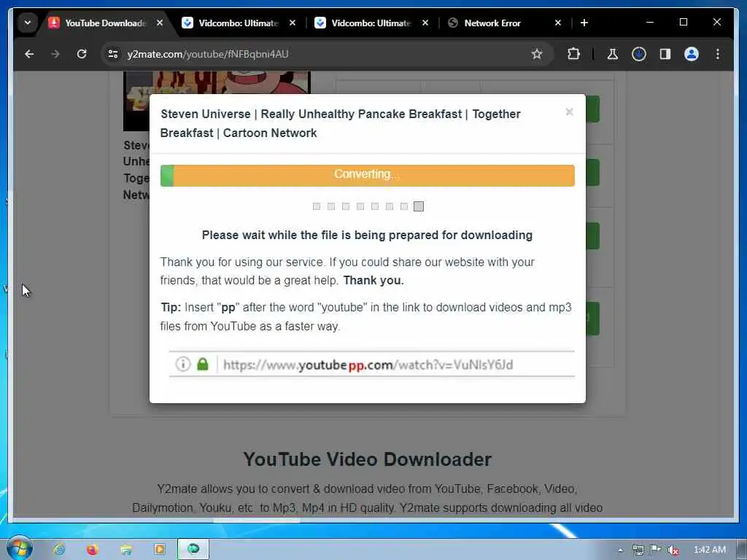The image size is (747, 560).
Task: Open a new browser tab
Action: (584, 23)
